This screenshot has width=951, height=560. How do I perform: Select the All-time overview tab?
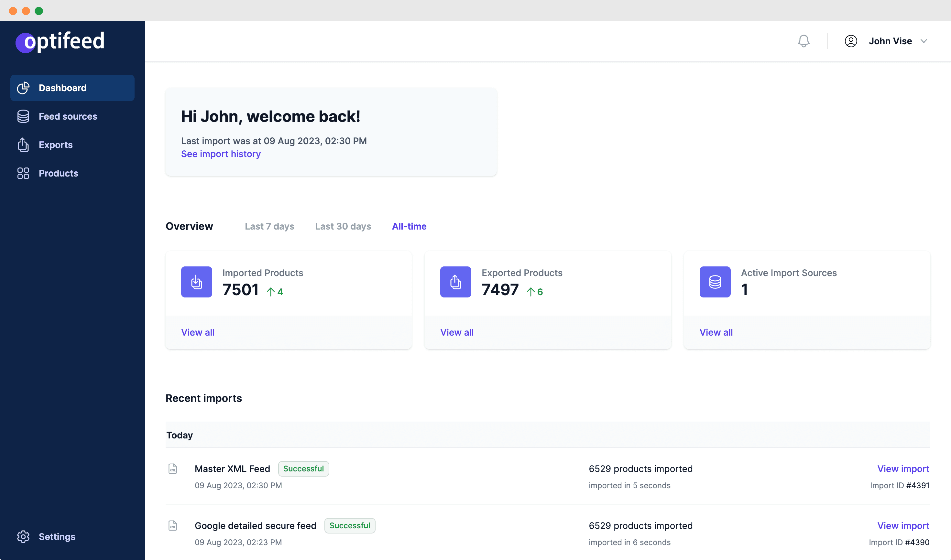[409, 226]
